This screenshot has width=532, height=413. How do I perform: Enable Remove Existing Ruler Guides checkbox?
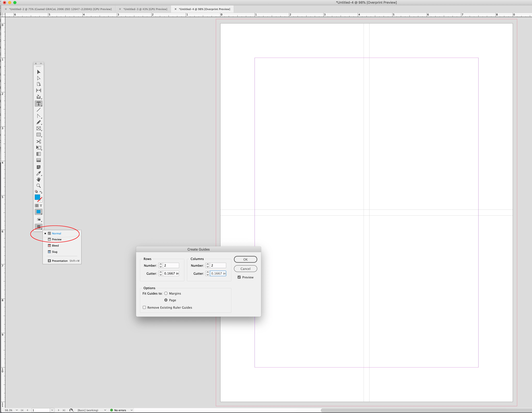coord(144,308)
